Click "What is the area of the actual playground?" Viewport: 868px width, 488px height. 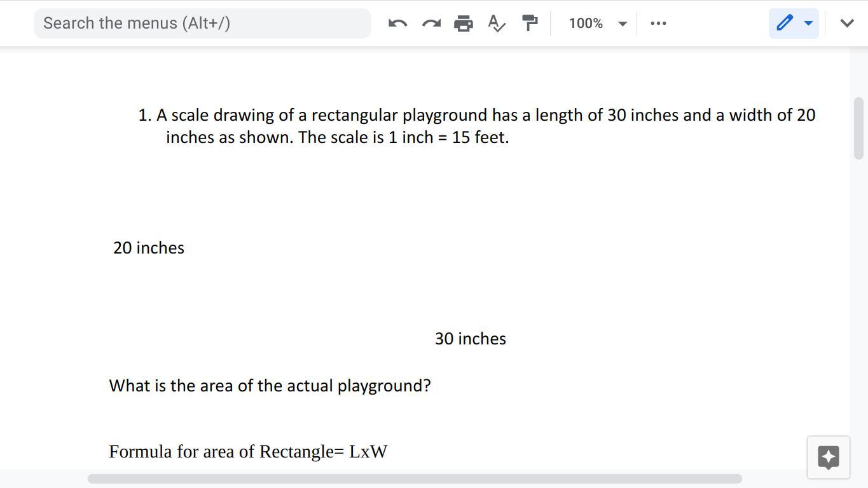coord(270,386)
